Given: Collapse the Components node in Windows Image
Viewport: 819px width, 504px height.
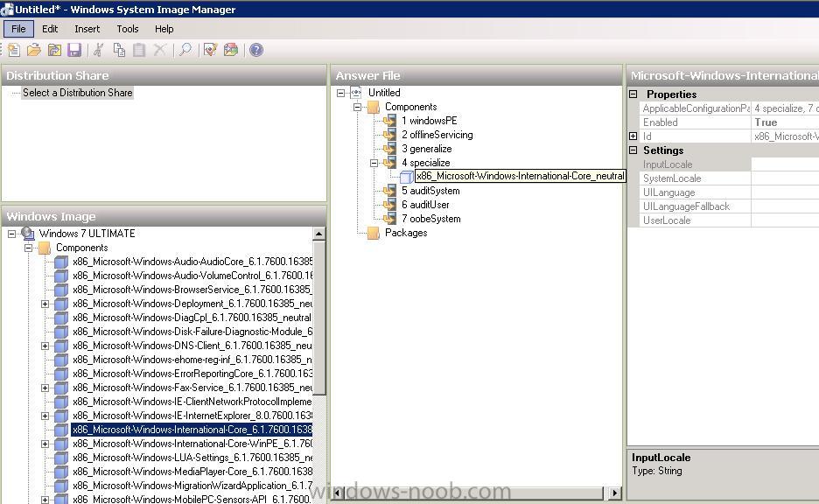Looking at the screenshot, I should pos(28,248).
